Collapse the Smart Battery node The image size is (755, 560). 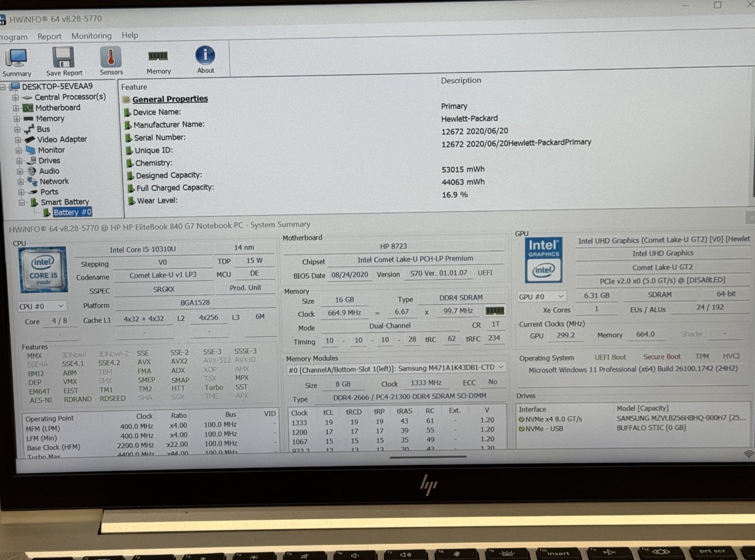pos(22,202)
